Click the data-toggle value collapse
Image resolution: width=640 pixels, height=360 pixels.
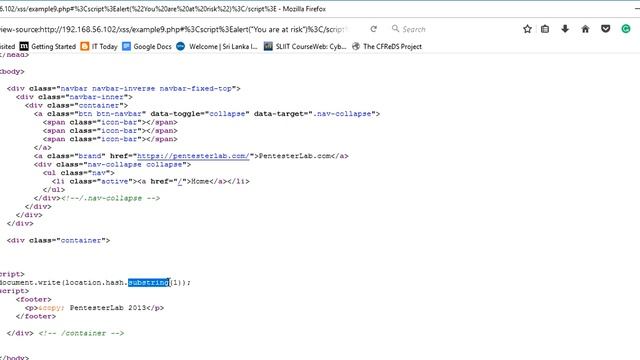pos(227,114)
